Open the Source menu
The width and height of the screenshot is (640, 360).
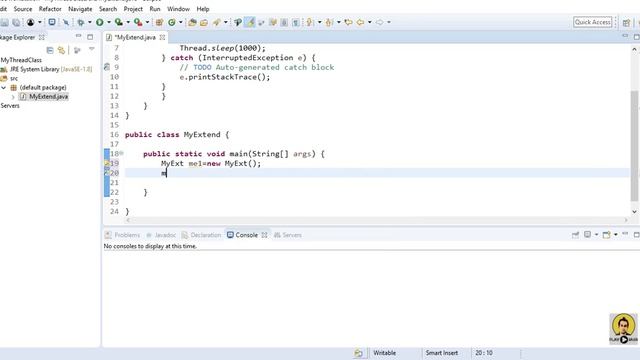click(23, 9)
